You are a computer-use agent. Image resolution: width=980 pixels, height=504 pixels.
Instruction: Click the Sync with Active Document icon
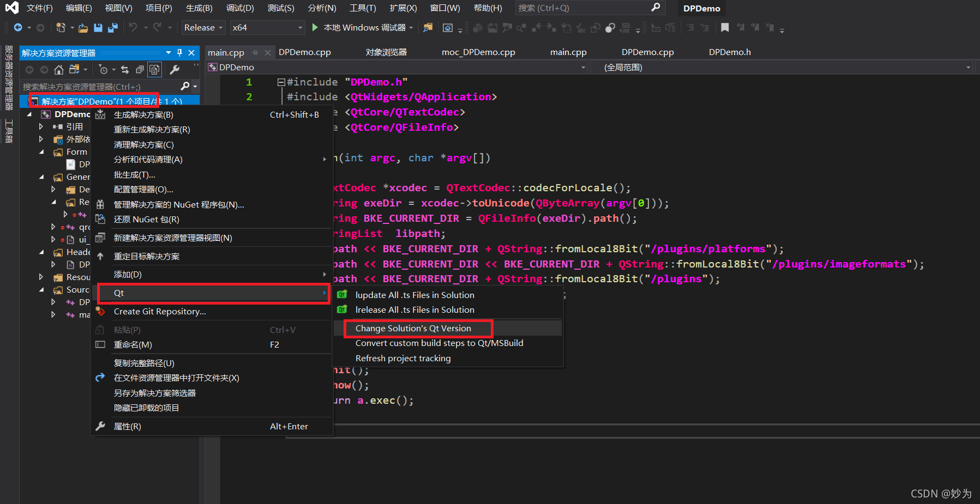[125, 69]
